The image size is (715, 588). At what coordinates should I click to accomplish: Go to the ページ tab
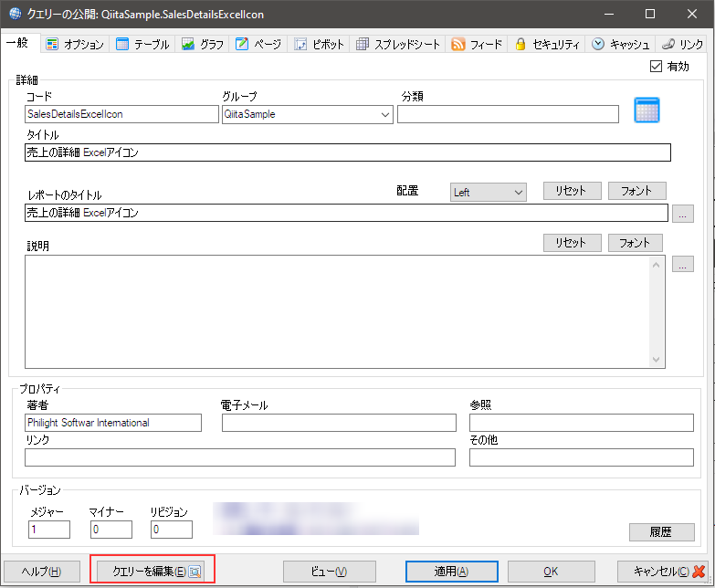tap(258, 44)
